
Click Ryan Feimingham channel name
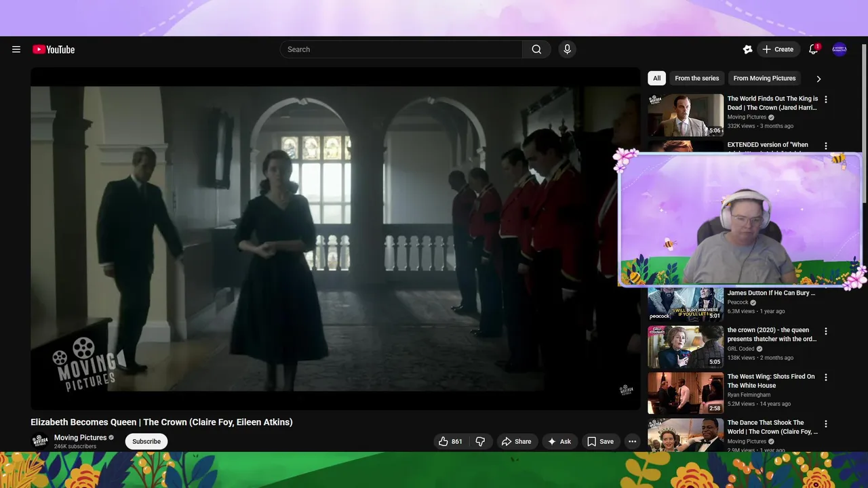point(749,394)
